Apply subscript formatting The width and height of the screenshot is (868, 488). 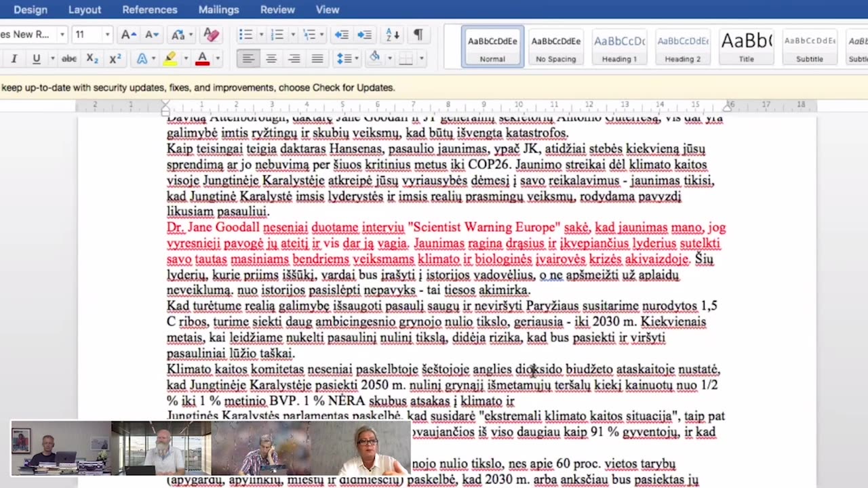(92, 59)
